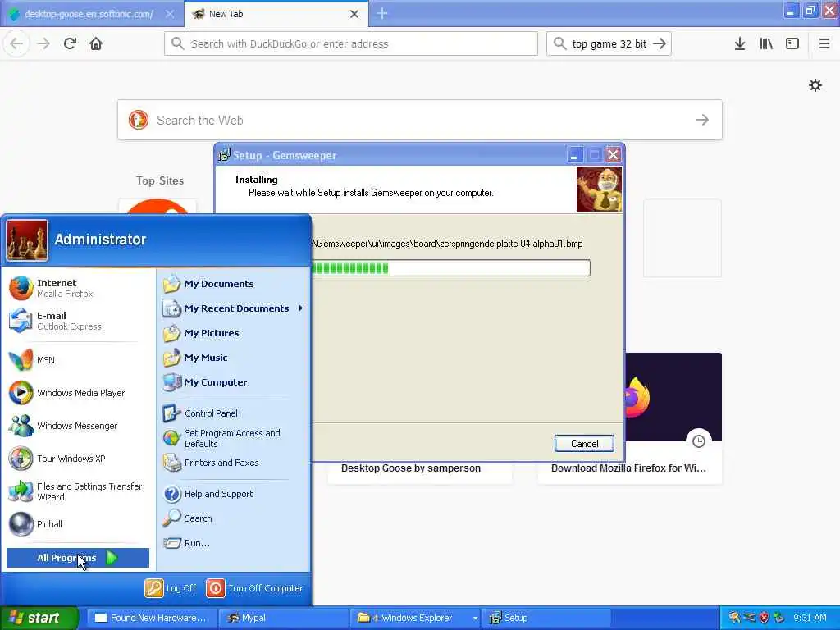Cancel the Gemsweeper installation
This screenshot has height=630, width=840.
tap(584, 444)
